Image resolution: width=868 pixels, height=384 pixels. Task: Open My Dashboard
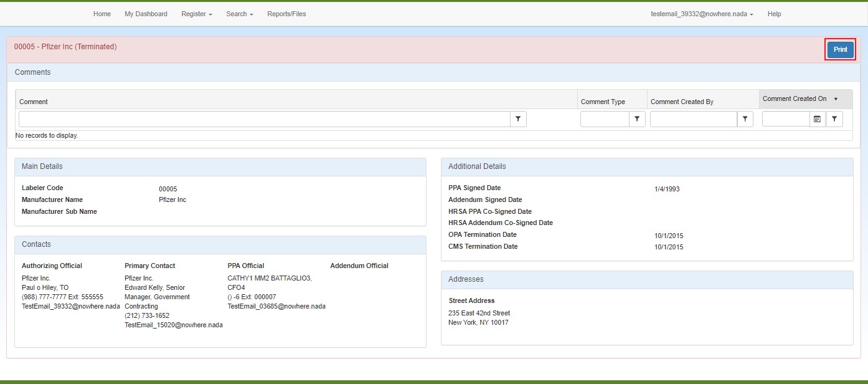click(x=146, y=14)
